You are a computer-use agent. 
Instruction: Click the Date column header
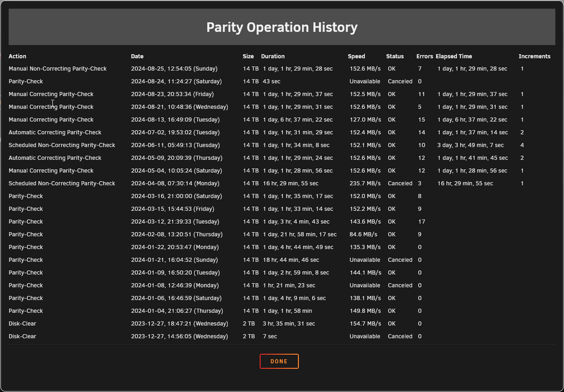coord(137,56)
